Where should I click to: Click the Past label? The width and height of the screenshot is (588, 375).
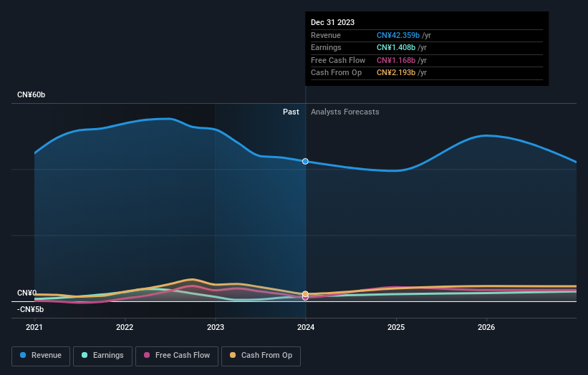click(x=291, y=112)
